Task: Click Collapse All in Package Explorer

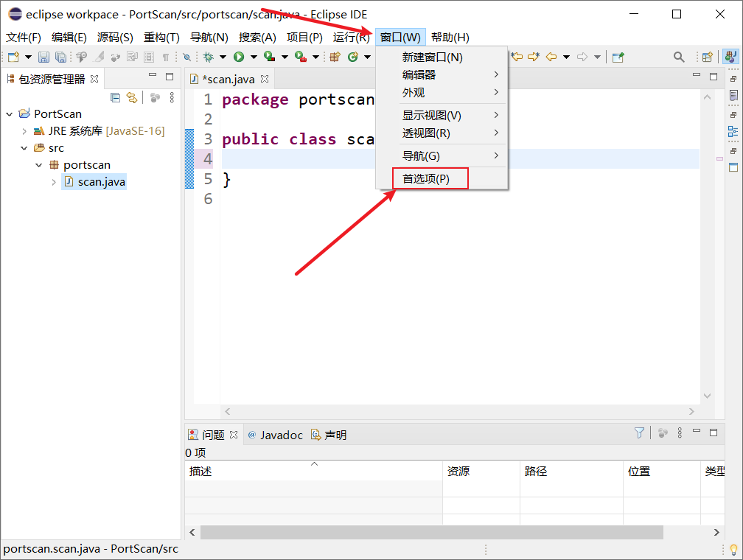Action: [115, 97]
